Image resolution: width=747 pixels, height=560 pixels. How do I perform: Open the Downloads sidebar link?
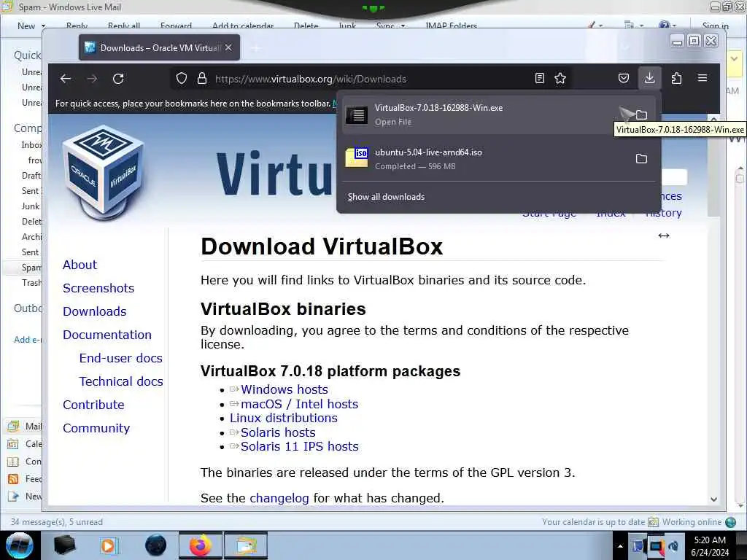(x=95, y=311)
